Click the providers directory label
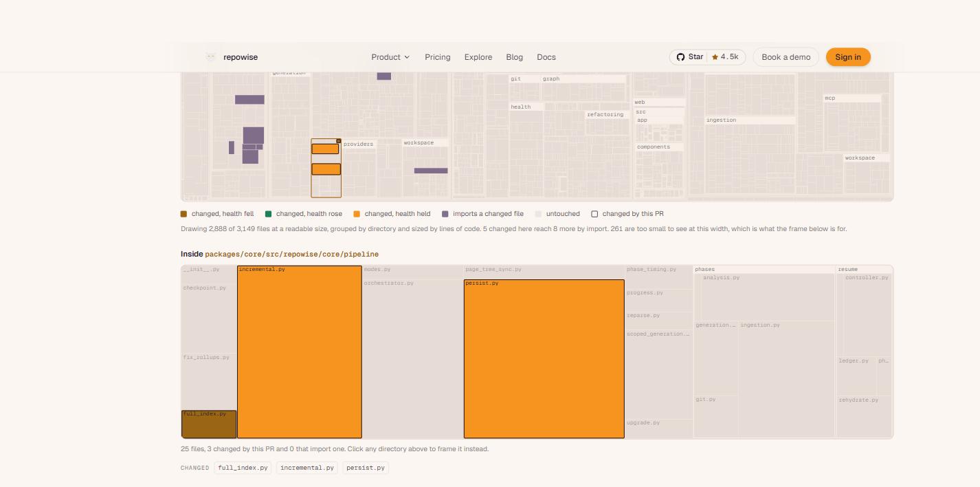Image resolution: width=980 pixels, height=487 pixels. [x=359, y=144]
